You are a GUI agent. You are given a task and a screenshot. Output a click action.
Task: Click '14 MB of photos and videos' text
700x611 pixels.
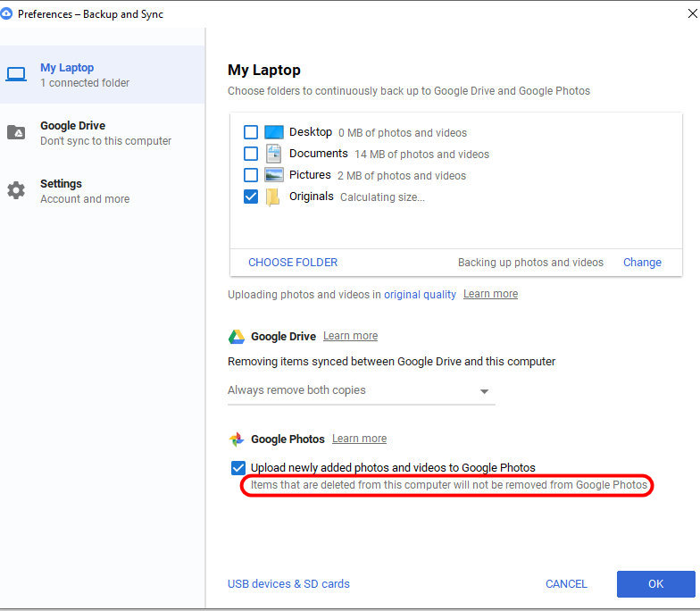[x=421, y=155]
